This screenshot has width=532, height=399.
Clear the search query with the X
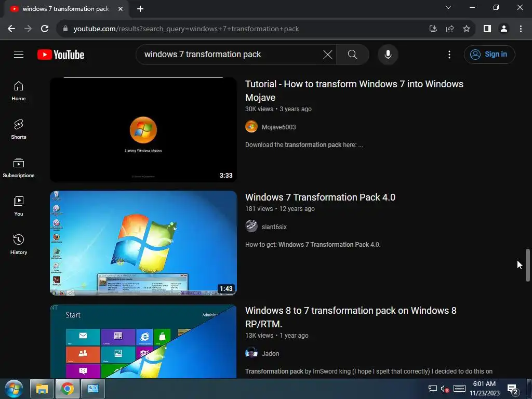click(x=328, y=54)
